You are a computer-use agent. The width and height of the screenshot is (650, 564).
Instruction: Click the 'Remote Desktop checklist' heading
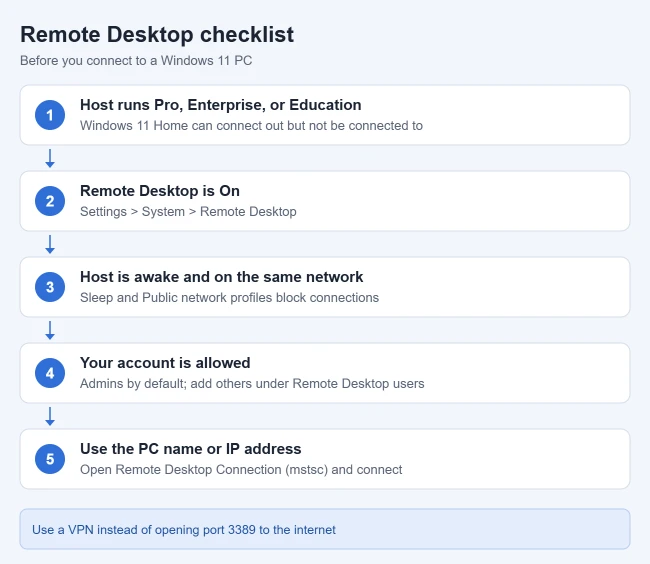click(x=157, y=34)
